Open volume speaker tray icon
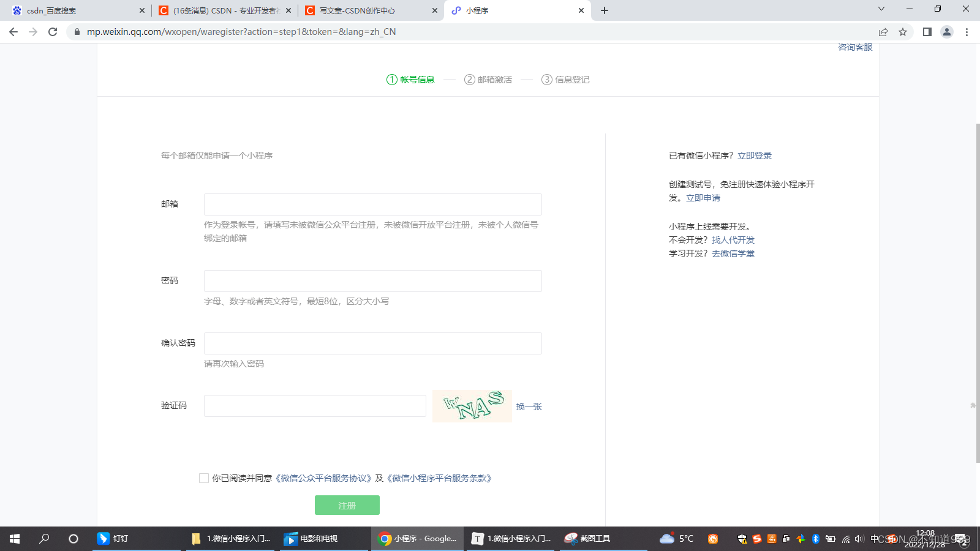980x551 pixels. tap(859, 539)
